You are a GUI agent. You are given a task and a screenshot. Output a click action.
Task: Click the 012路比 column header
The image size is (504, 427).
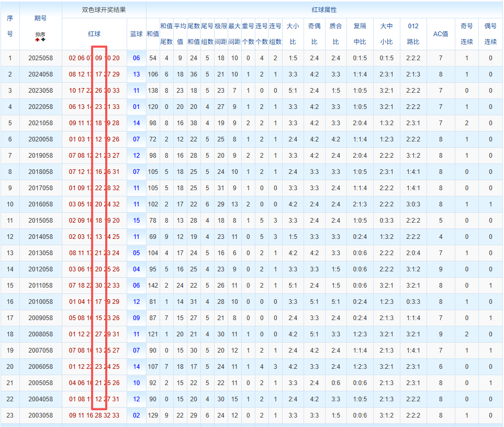tap(413, 34)
